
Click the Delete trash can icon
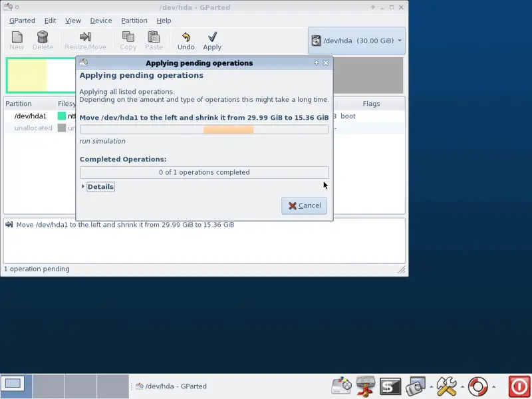pos(43,37)
